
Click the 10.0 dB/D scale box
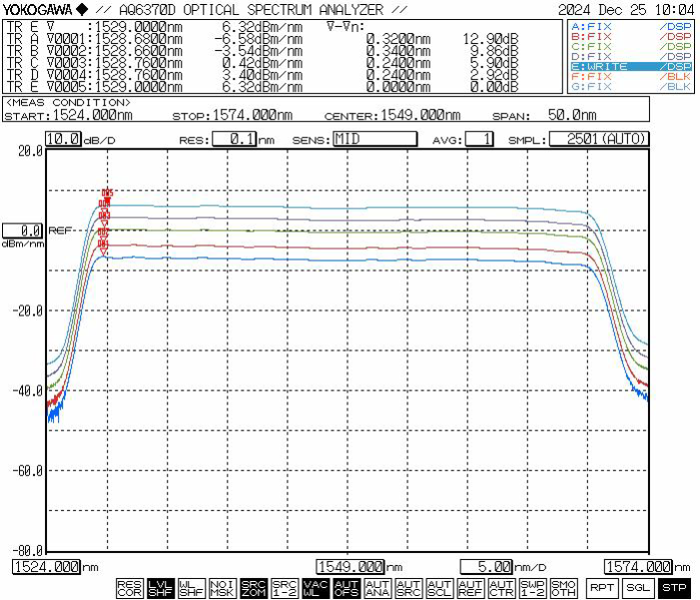click(x=63, y=140)
